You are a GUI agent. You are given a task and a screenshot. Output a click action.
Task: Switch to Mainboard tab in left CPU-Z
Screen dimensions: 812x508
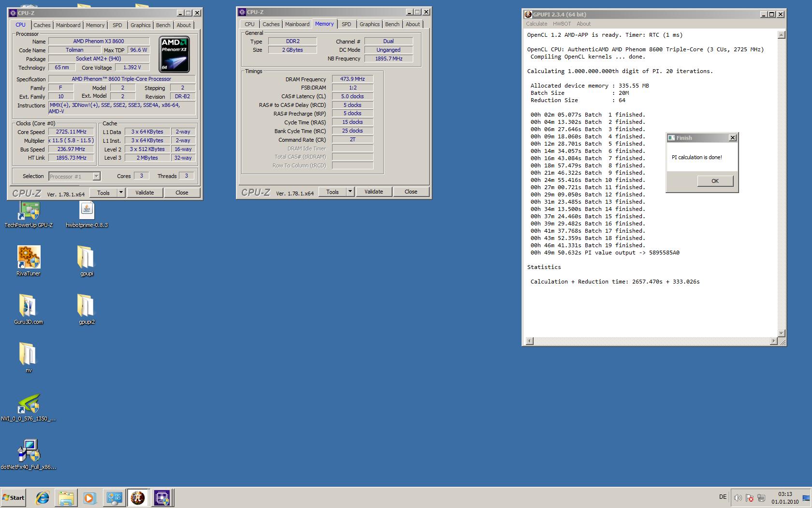[68, 25]
